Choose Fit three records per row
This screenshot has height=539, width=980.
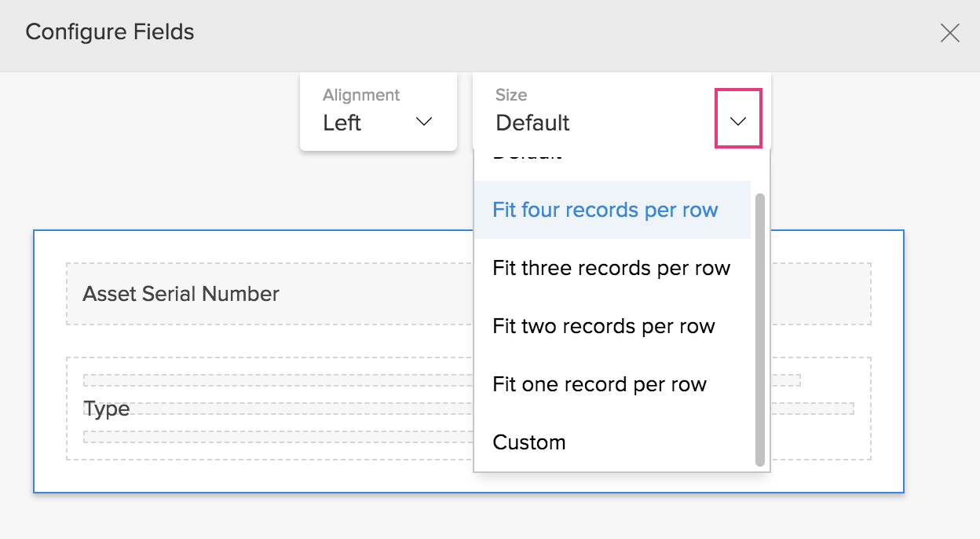point(611,268)
